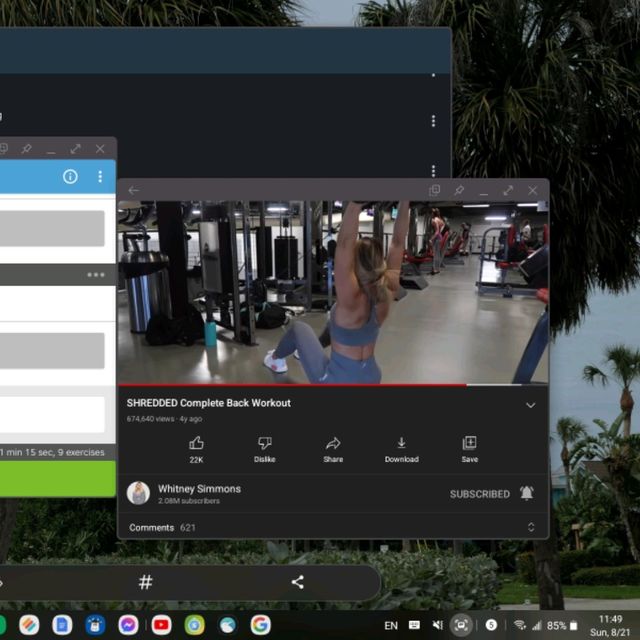
Task: Open the Whitney Simmons channel avatar
Action: tap(139, 493)
